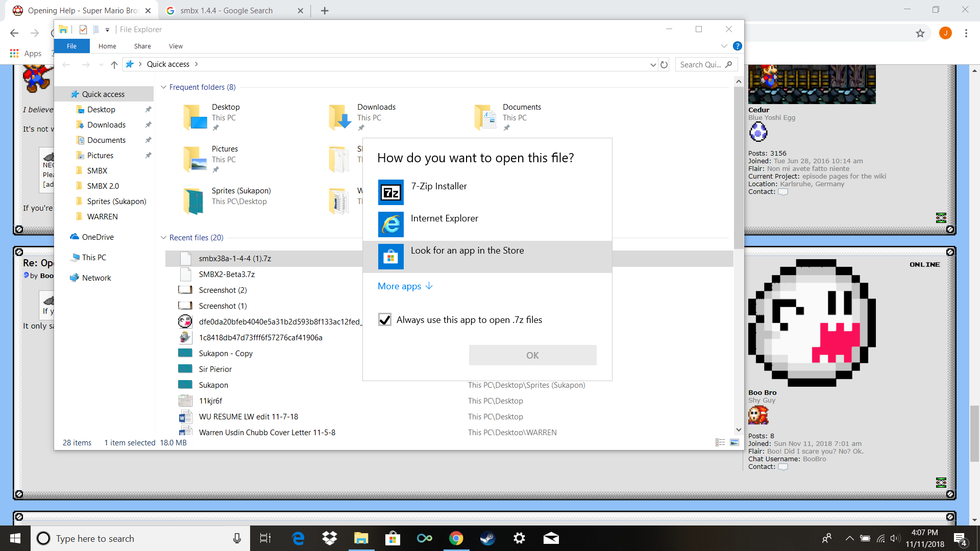Viewport: 980px width, 551px height.
Task: Expand the ribbon with the chevron
Action: coord(724,46)
